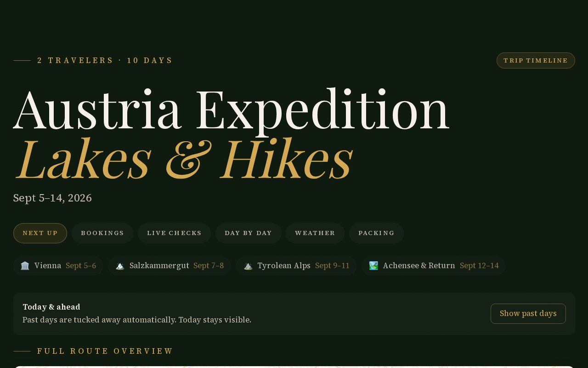Click the route map preview below
588x368 pixels.
[294, 367]
